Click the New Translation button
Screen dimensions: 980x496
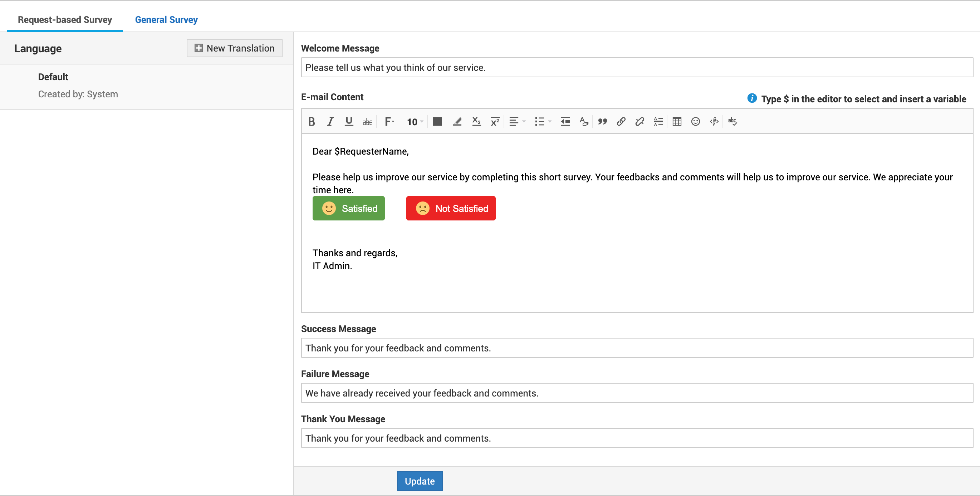pos(234,48)
